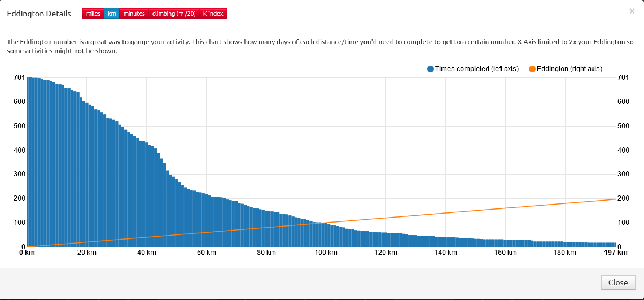Click the '60 km' x-axis label
The height and width of the screenshot is (300, 644).
point(207,253)
